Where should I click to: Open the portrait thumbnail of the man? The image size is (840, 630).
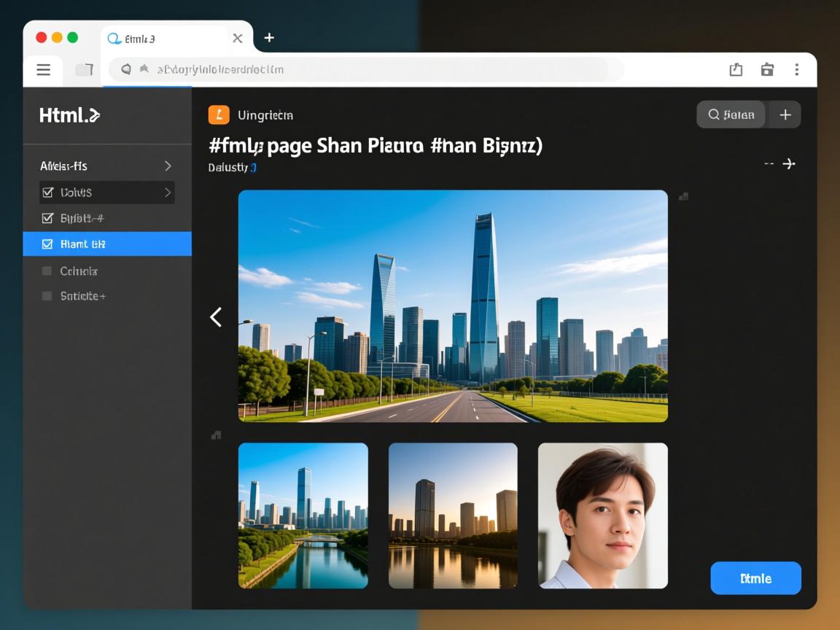(602, 516)
